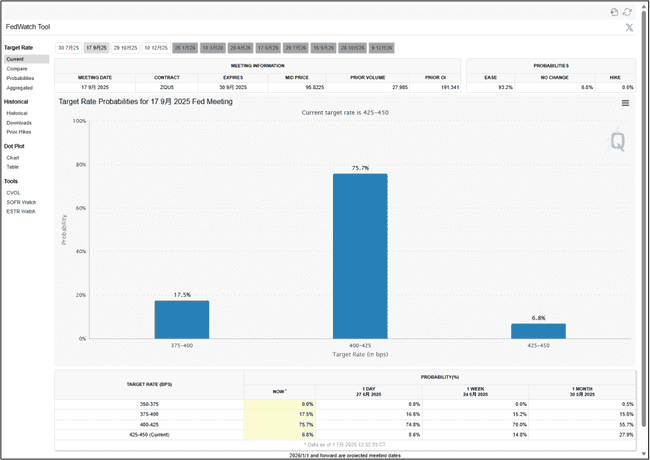Open the Historical sub-item link

pyautogui.click(x=17, y=113)
